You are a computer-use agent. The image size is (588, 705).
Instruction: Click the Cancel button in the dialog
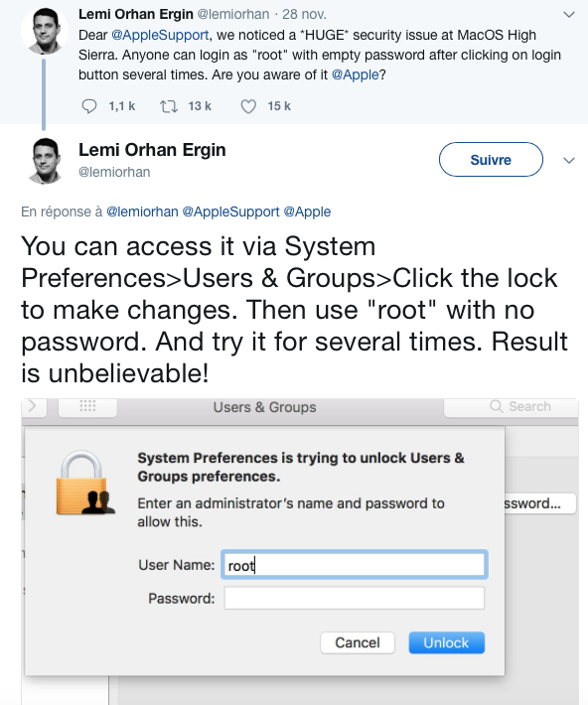358,642
